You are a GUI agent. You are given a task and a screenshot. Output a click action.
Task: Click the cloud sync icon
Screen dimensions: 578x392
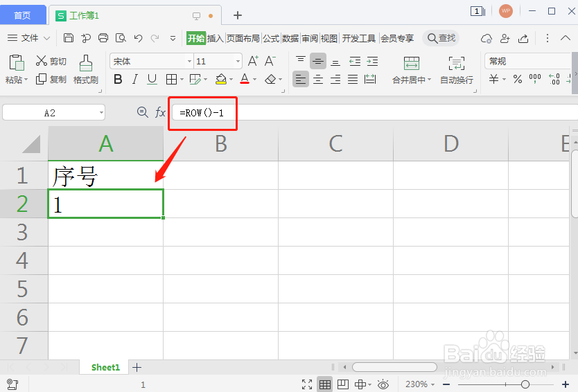pyautogui.click(x=487, y=38)
